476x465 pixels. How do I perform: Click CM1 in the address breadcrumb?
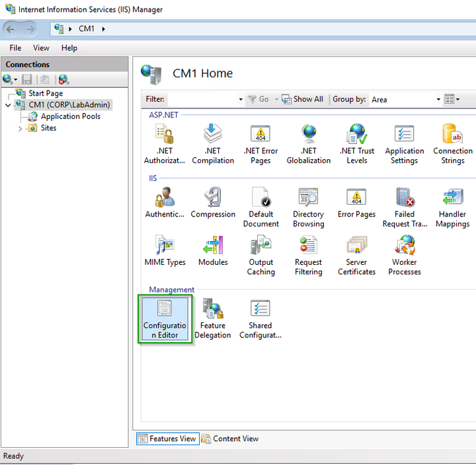[87, 29]
